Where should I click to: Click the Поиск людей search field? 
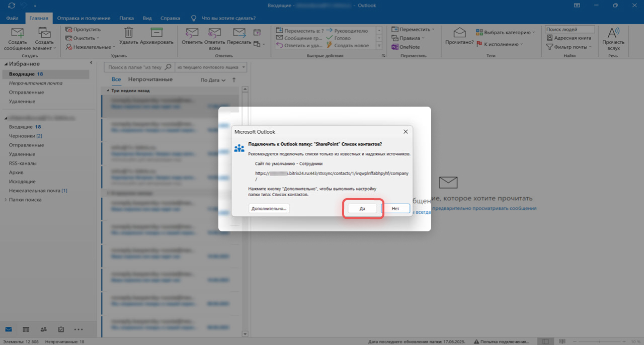570,30
